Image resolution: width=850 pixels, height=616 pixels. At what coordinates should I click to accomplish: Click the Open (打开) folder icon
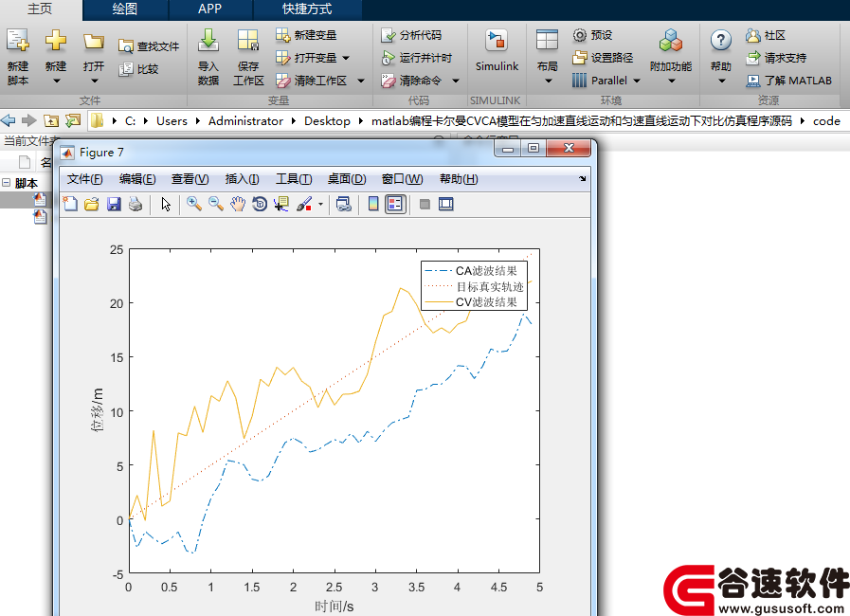point(93,41)
